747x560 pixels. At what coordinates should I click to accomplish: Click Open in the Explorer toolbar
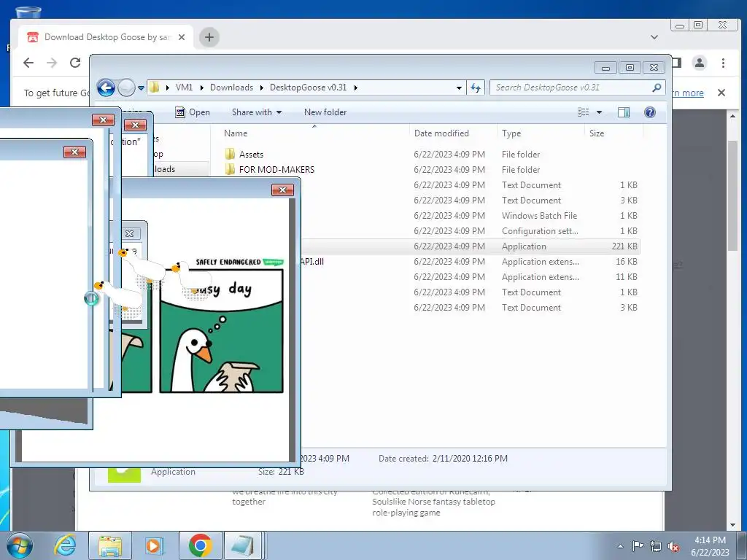[193, 112]
